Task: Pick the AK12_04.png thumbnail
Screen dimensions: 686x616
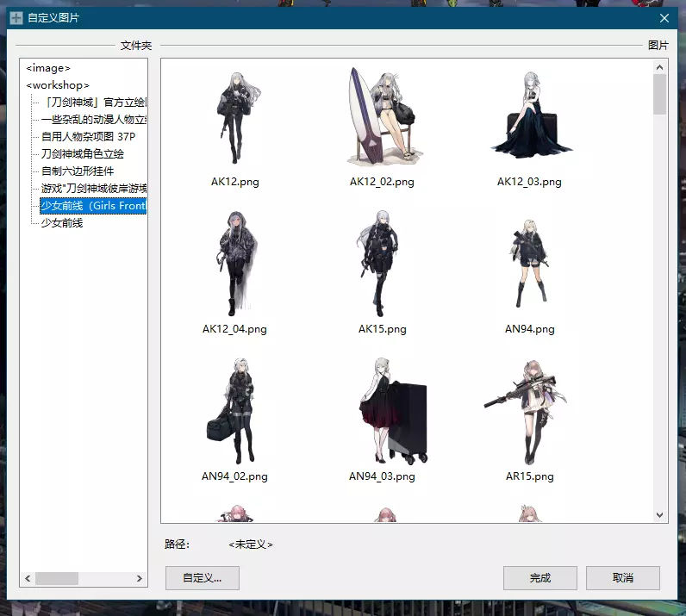Action: tap(236, 264)
